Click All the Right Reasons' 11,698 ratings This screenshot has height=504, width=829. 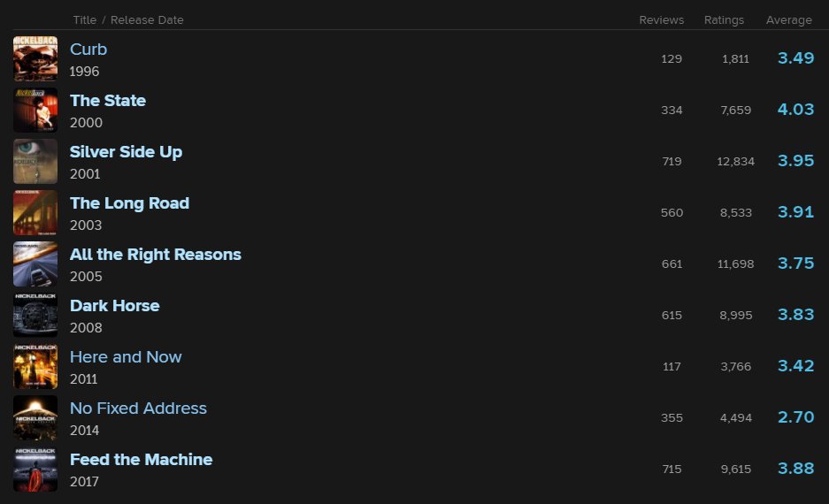[x=735, y=263]
